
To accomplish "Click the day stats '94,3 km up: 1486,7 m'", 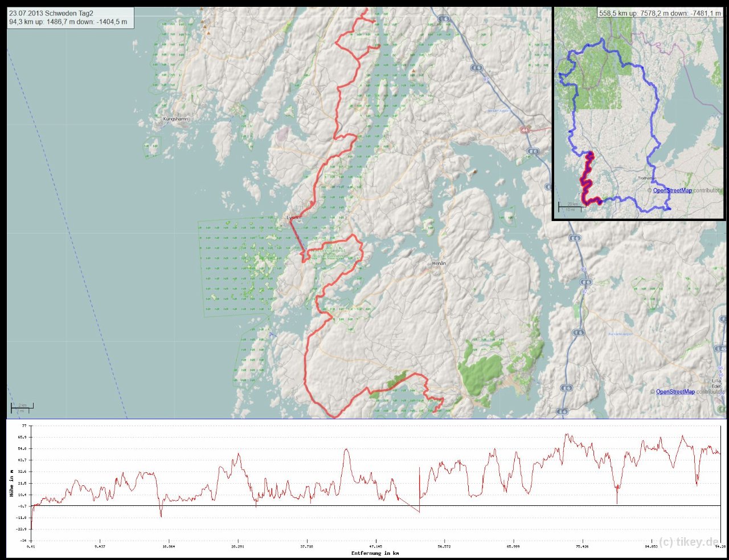I will (42, 22).
